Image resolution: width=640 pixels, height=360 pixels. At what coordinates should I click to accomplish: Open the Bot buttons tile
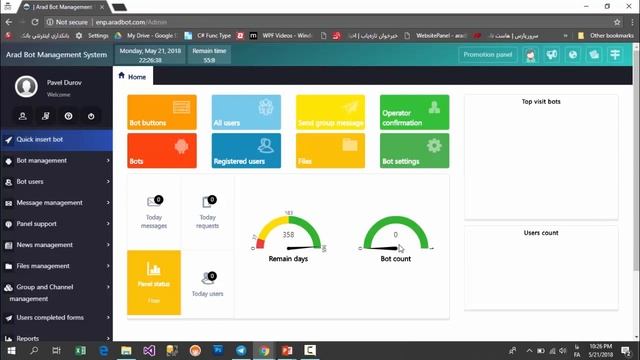tap(162, 112)
